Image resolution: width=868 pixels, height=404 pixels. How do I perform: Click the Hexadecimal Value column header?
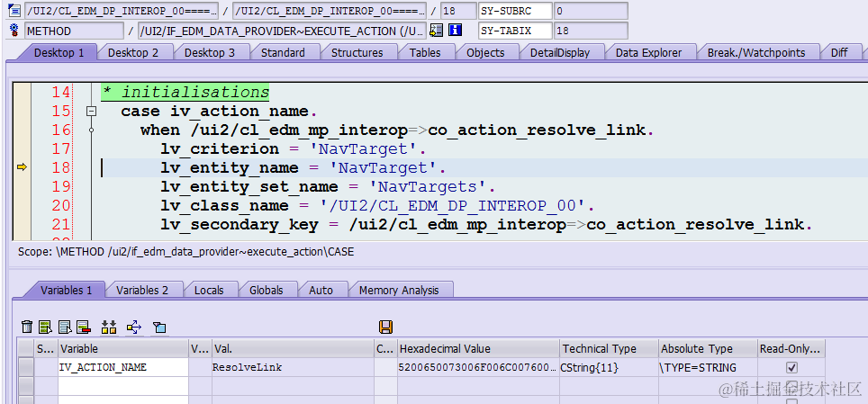(478, 348)
